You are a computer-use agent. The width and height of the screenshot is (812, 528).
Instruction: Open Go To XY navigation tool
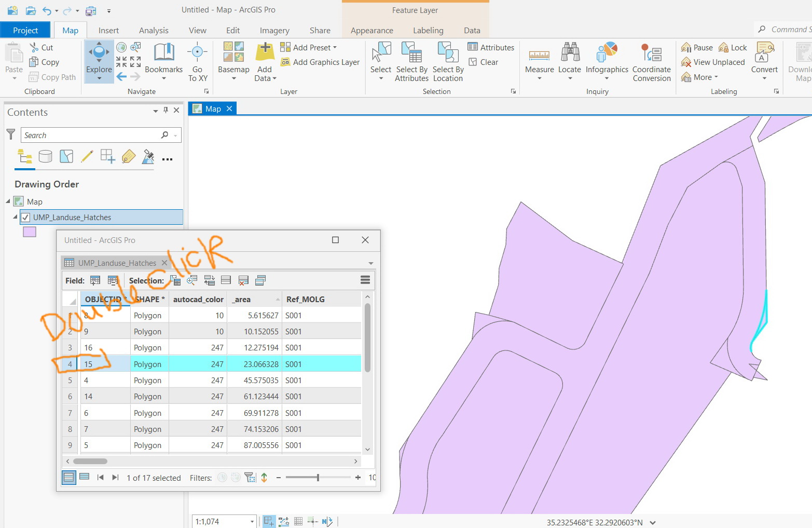pos(197,62)
